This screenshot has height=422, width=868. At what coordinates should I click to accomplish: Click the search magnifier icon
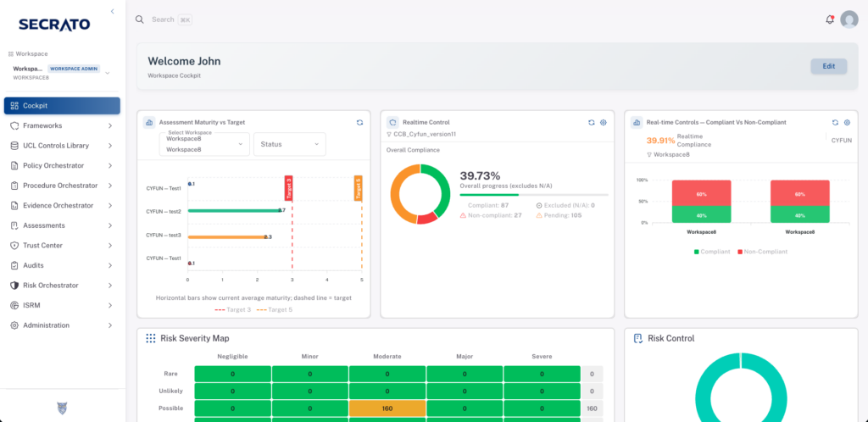click(140, 19)
